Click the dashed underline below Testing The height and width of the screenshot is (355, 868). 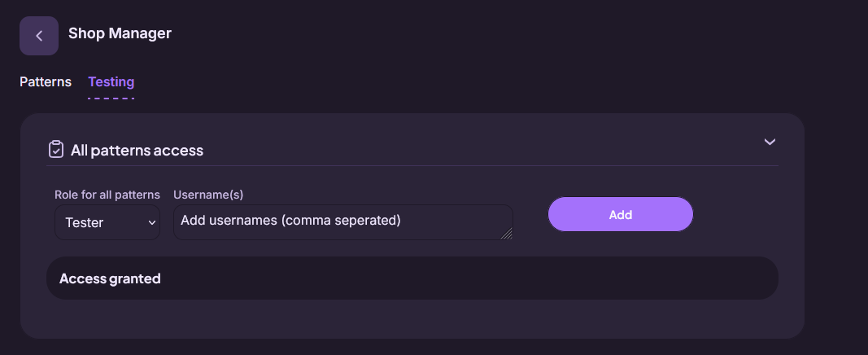pyautogui.click(x=111, y=98)
